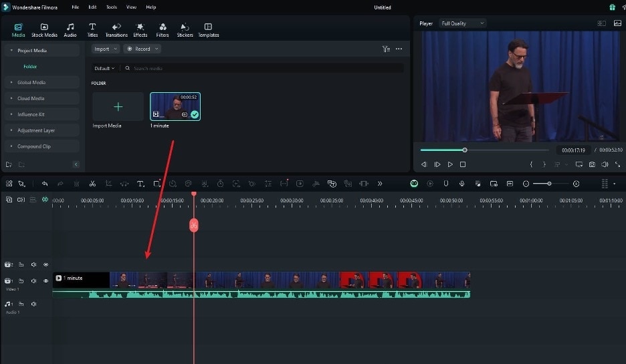Set the mark out point brace
The height and width of the screenshot is (364, 626).
pos(544,164)
